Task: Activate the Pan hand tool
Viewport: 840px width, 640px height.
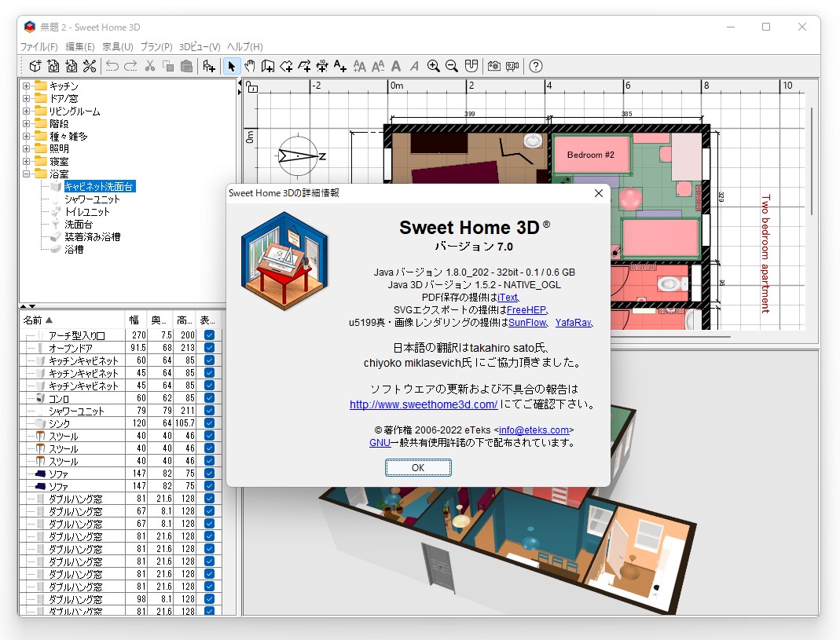Action: pyautogui.click(x=251, y=66)
